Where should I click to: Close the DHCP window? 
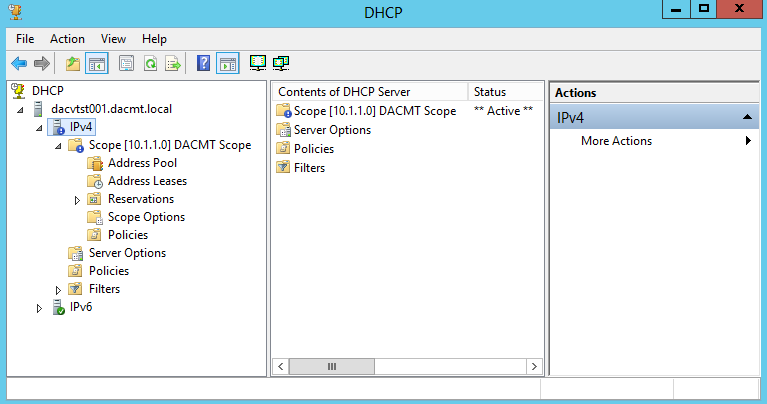point(739,9)
